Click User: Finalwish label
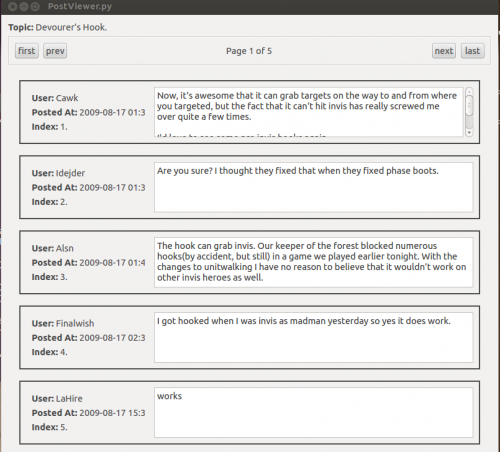 click(63, 323)
